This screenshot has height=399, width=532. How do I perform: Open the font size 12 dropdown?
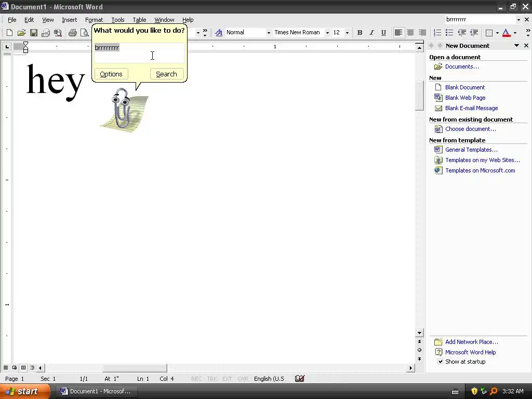347,33
